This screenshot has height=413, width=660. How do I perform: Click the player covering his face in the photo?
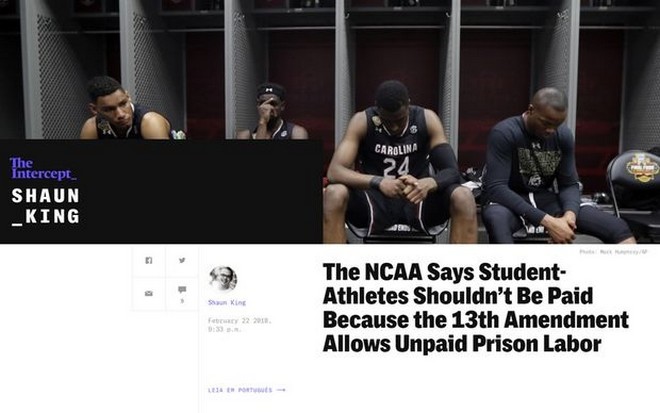272,112
